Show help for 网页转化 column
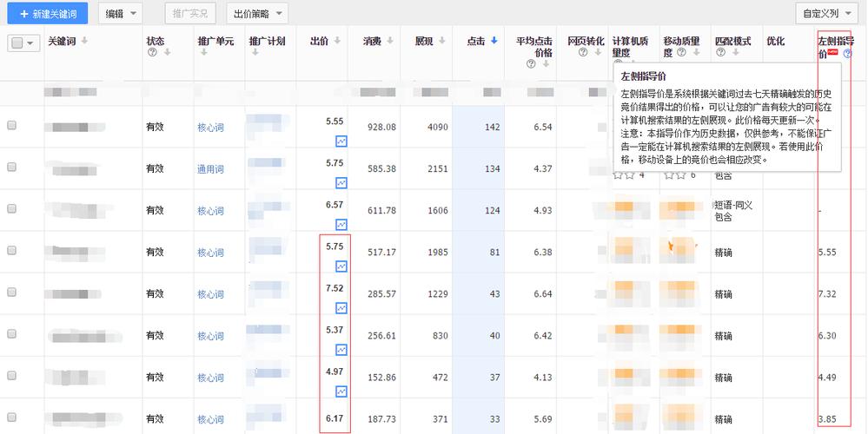This screenshot has height=434, width=868. pyautogui.click(x=583, y=53)
